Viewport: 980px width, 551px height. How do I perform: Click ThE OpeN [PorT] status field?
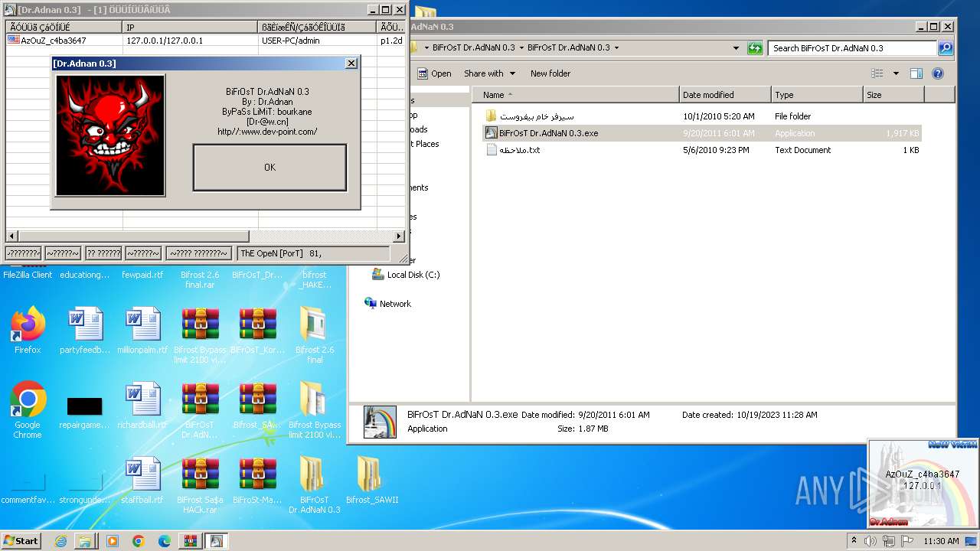point(313,253)
